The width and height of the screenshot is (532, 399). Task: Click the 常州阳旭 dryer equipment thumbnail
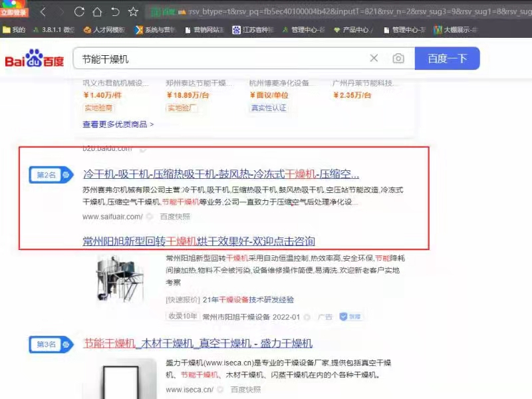[x=120, y=278]
